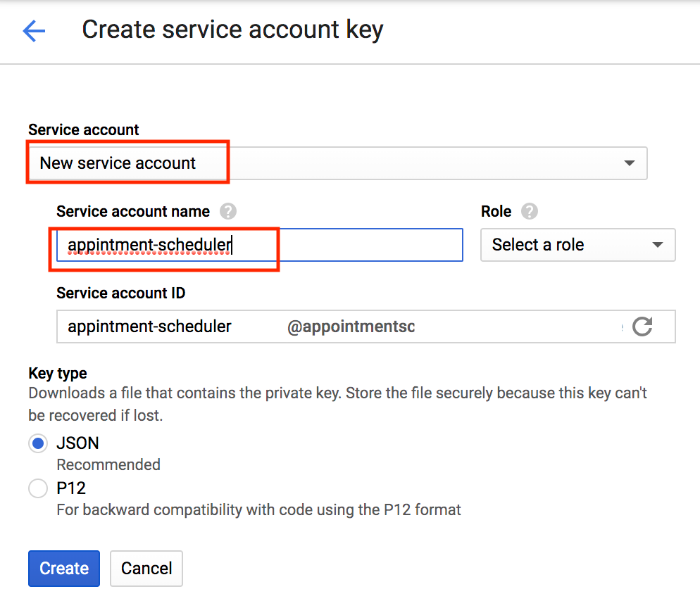
Task: Click the Create button
Action: 64,569
